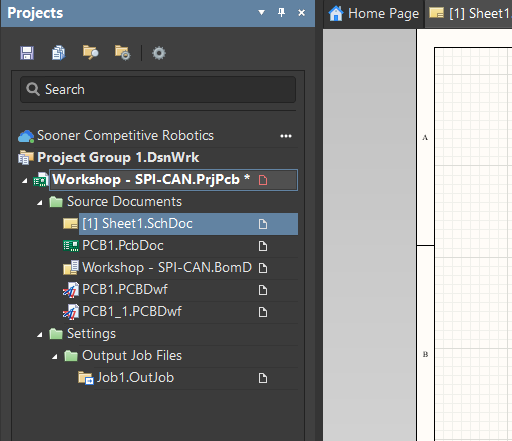Close the Projects panel
Viewport: 512px width, 441px height.
[x=301, y=13]
